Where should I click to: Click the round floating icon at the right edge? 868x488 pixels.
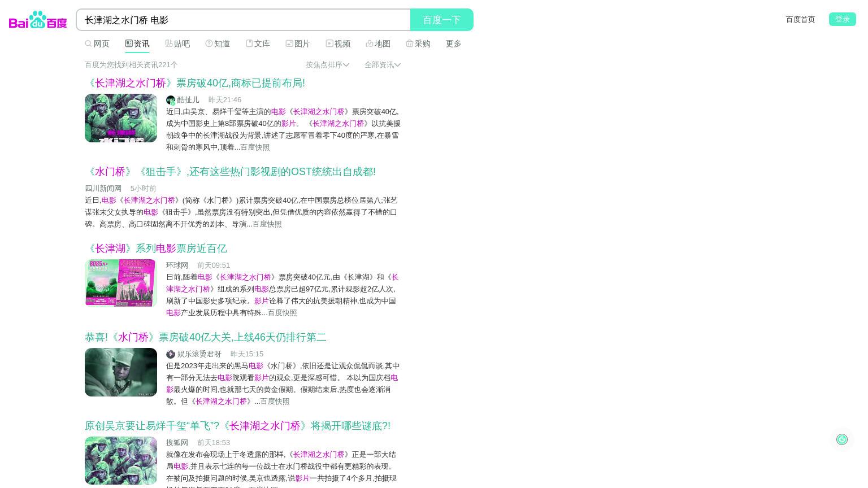point(842,439)
